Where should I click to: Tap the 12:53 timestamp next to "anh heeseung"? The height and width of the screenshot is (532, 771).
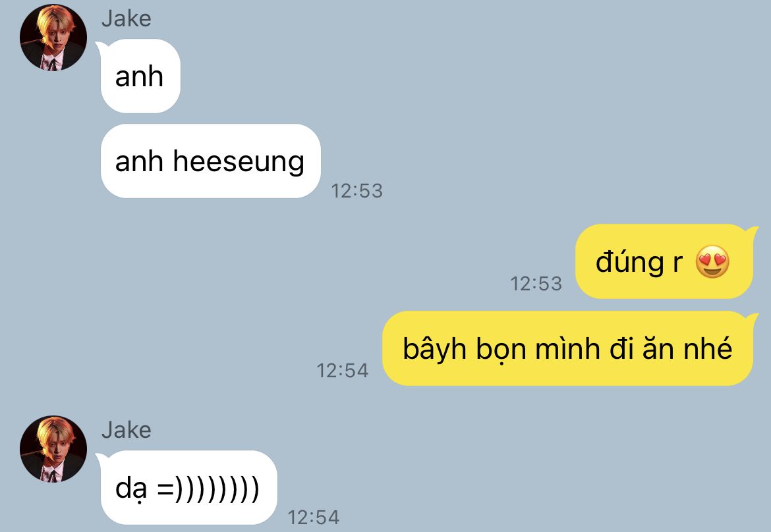(x=357, y=191)
